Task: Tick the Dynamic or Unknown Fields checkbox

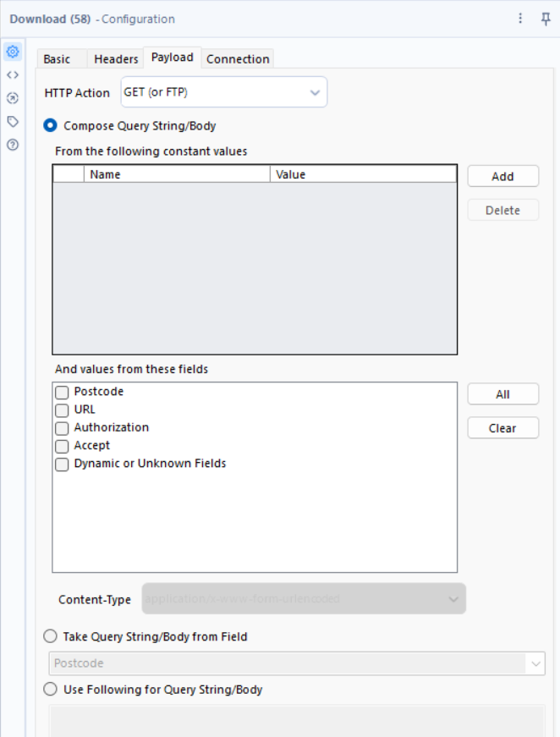Action: pyautogui.click(x=62, y=465)
